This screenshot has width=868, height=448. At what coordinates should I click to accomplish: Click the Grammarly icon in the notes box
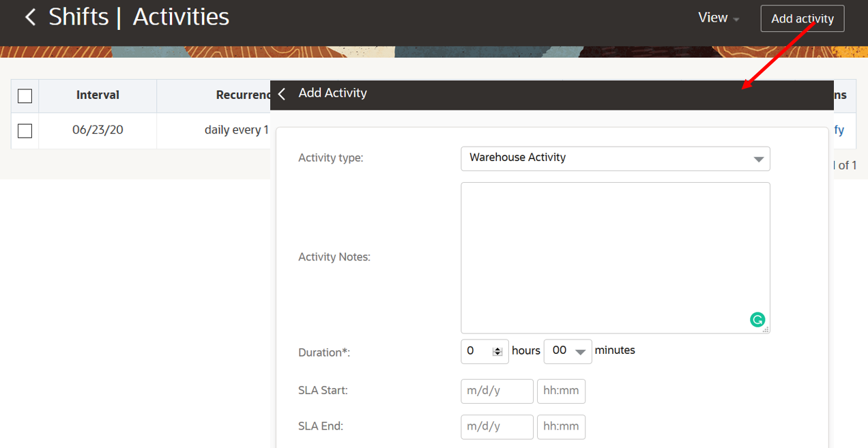[x=757, y=319]
